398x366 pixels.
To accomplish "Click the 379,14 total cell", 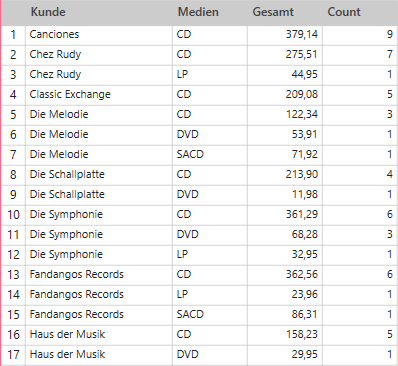I will [285, 35].
